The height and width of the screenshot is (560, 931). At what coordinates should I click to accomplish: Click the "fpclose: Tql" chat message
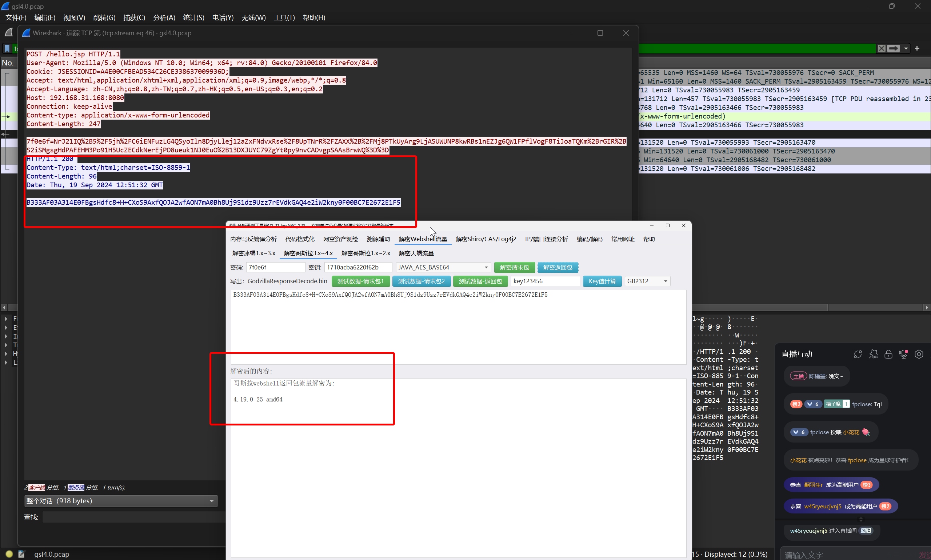(x=836, y=404)
